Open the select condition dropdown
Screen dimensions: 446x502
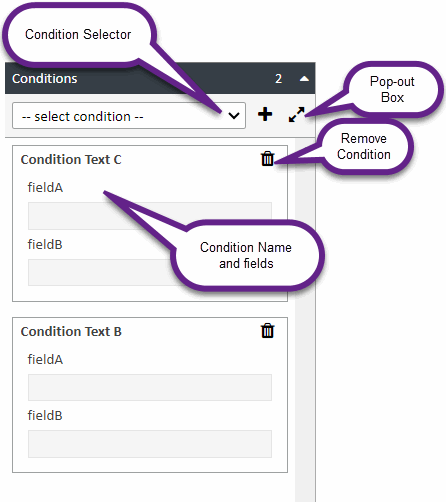point(129,116)
